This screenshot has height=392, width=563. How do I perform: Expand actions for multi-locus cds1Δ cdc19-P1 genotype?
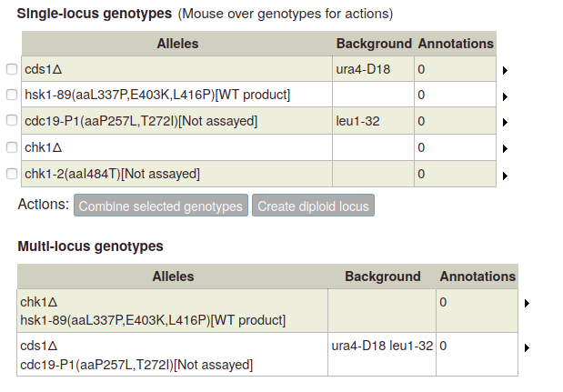[x=527, y=347]
